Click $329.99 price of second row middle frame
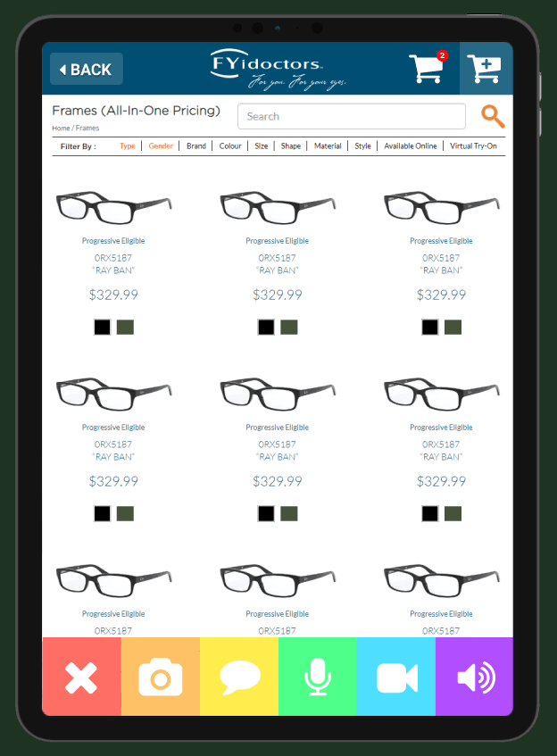The width and height of the screenshot is (557, 756). pos(278,481)
